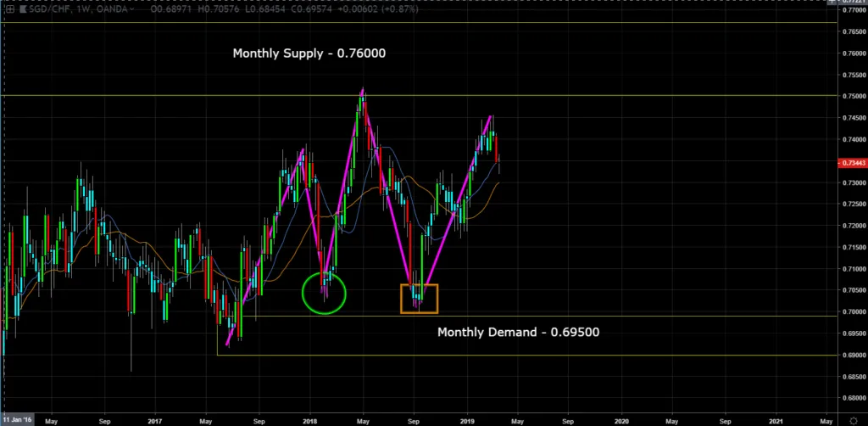The height and width of the screenshot is (426, 868).
Task: Click the 0.70000 level on the price axis
Action: tap(854, 311)
